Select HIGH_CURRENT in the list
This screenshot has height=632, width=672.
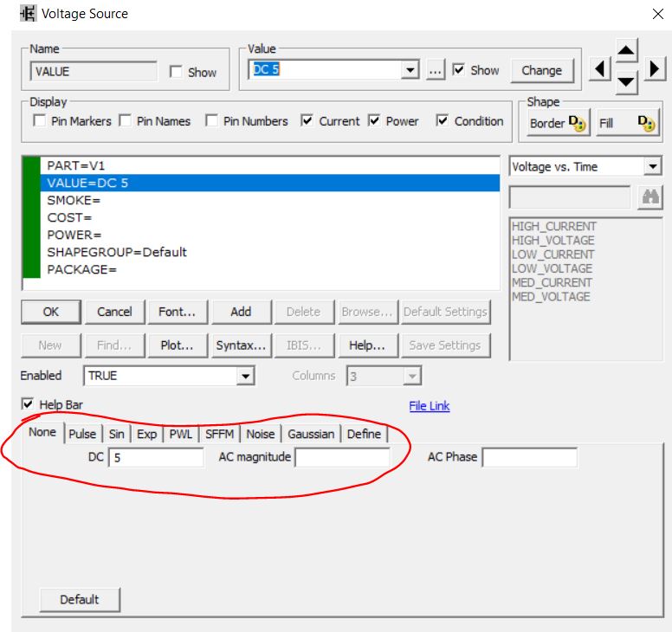coord(553,226)
